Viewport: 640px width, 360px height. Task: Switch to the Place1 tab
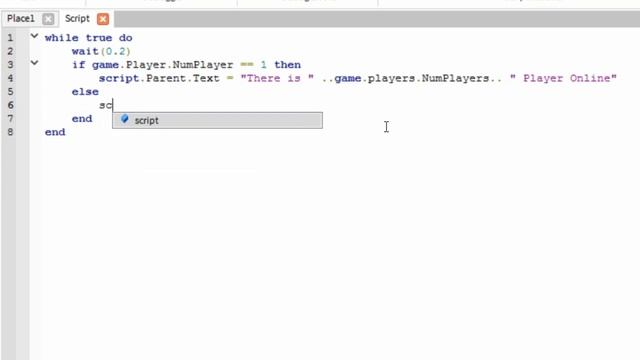(x=21, y=19)
